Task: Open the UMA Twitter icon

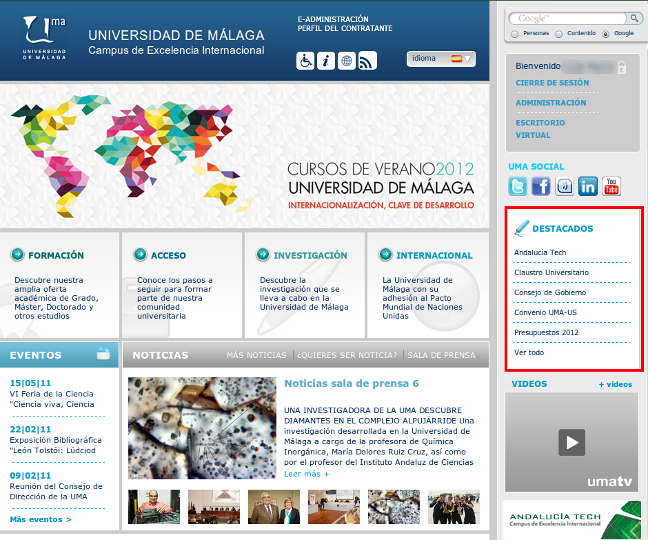Action: coord(517,186)
